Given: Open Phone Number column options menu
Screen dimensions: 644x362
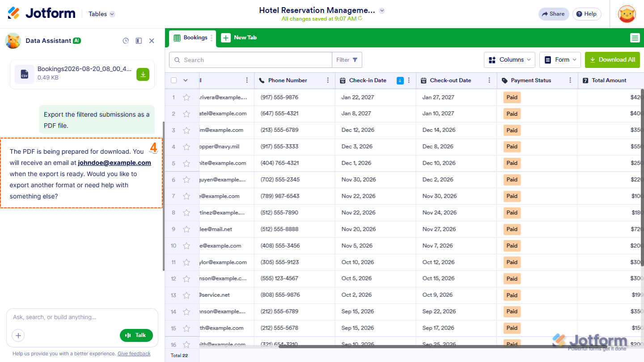Looking at the screenshot, I should (328, 80).
